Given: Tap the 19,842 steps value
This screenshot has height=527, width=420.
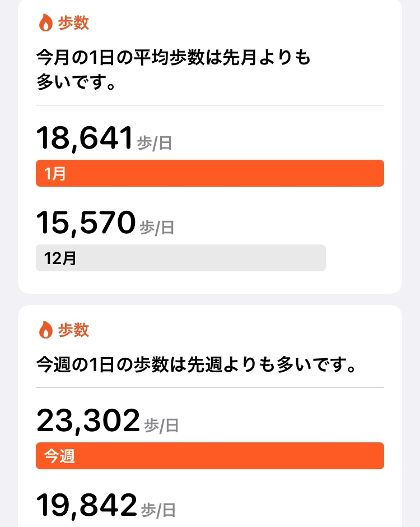Looking at the screenshot, I should (87, 505).
